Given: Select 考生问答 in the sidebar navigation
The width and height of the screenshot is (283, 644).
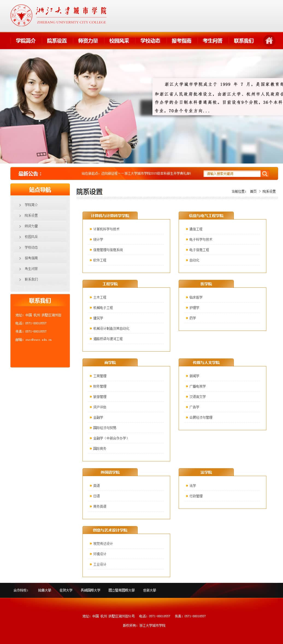Looking at the screenshot, I should pos(31,269).
